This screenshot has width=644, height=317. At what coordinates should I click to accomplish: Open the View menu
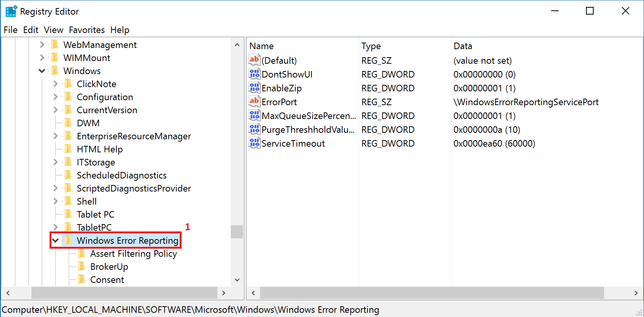[53, 30]
